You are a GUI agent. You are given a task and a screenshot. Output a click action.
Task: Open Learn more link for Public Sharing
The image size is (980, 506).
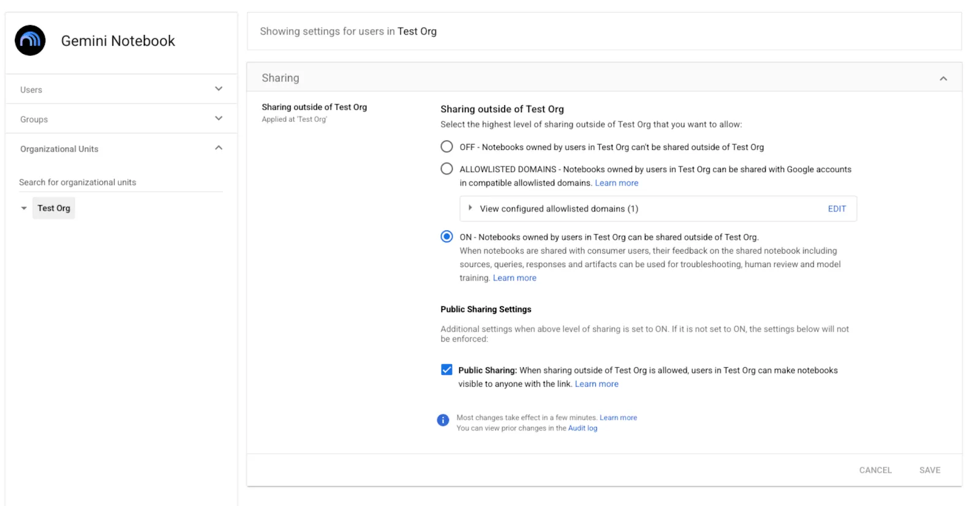click(x=597, y=383)
